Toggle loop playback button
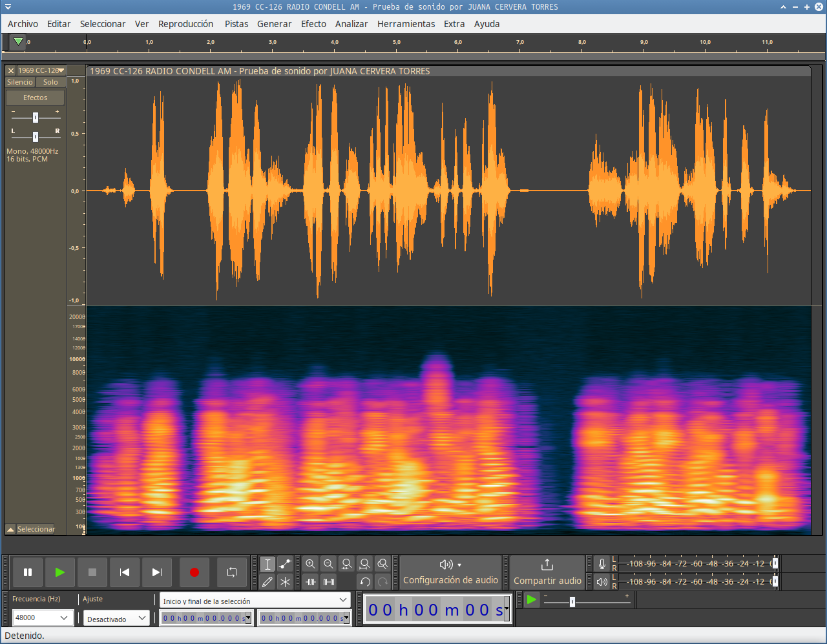Viewport: 827px width, 644px height. tap(232, 572)
